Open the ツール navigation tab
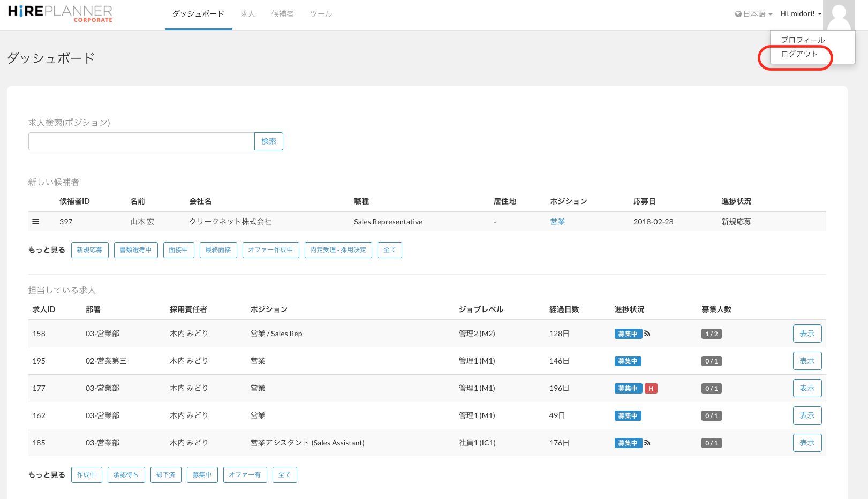The height and width of the screenshot is (499, 868). (321, 14)
